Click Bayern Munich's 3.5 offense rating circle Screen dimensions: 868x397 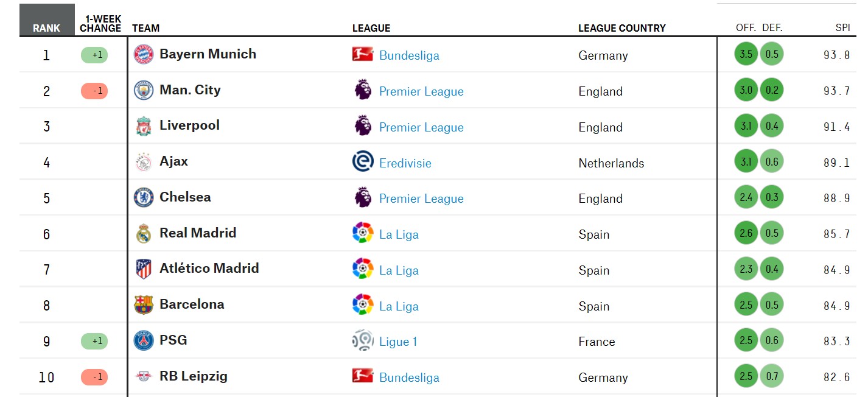click(x=746, y=54)
